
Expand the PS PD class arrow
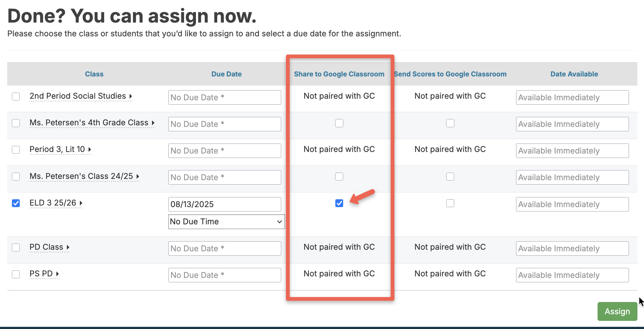57,274
